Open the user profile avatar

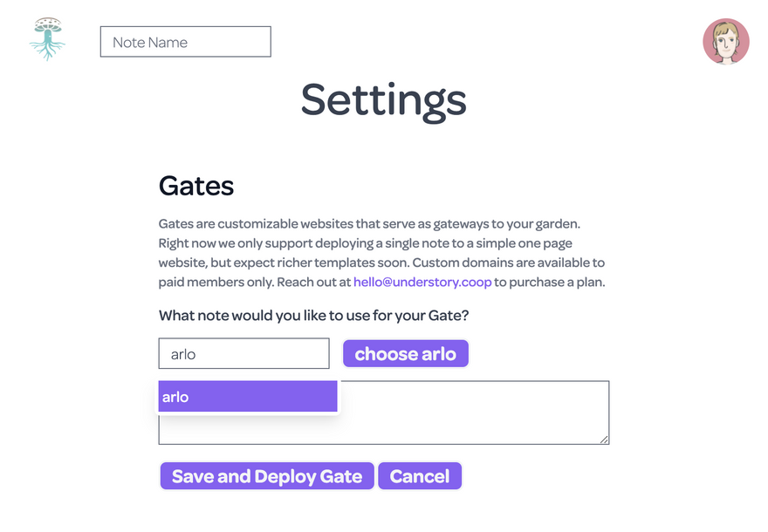[x=725, y=41]
